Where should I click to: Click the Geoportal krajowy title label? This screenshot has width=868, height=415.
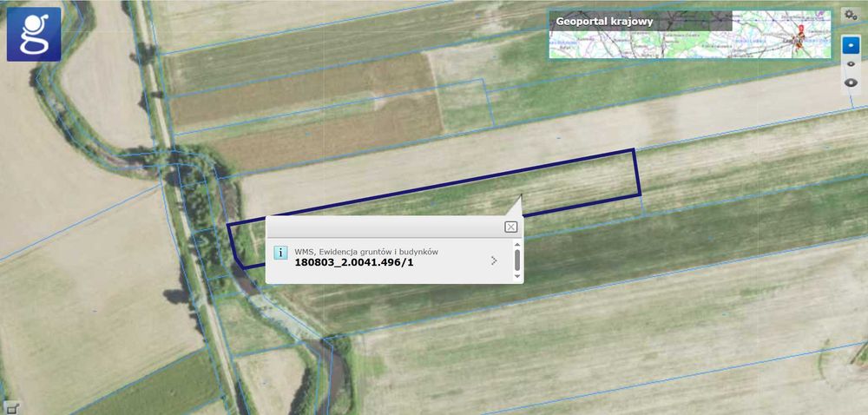click(x=604, y=22)
